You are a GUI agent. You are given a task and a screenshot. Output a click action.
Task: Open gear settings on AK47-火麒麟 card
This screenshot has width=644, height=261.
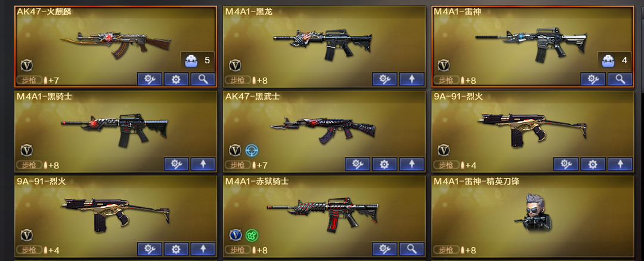[176, 79]
